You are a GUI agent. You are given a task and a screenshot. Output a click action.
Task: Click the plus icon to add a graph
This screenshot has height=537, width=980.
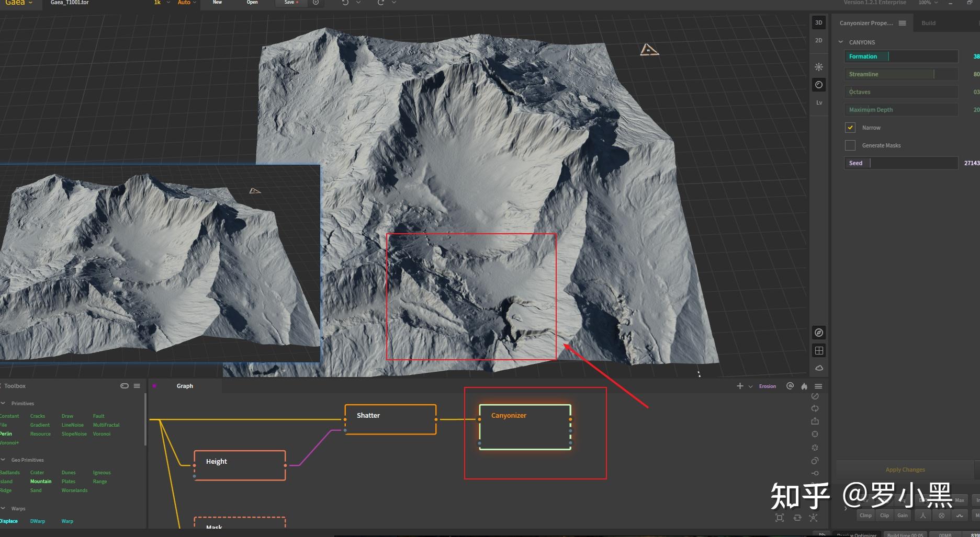(x=740, y=386)
